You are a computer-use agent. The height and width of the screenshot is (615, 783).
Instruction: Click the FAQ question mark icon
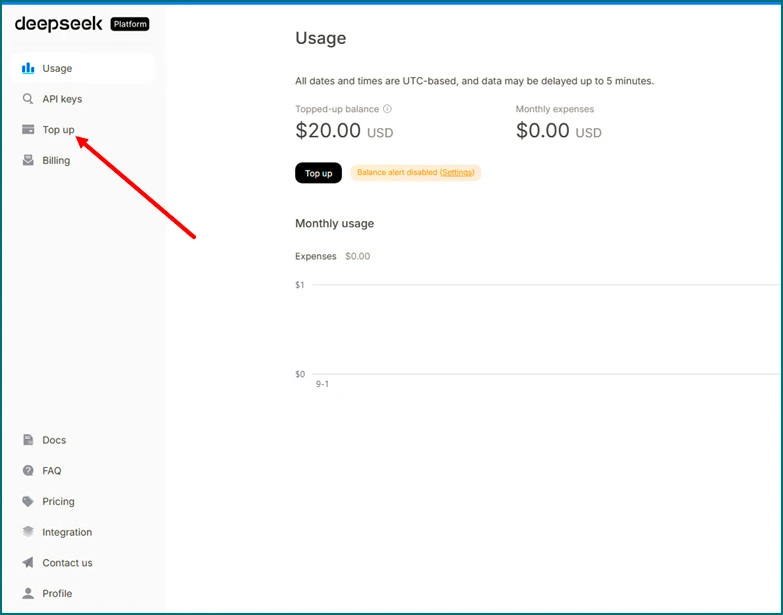point(28,471)
